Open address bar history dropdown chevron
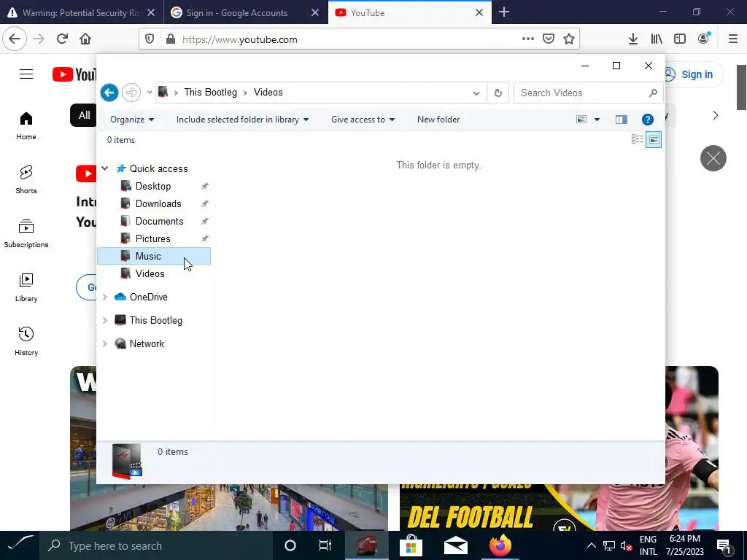Viewport: 747px width, 560px height. [476, 93]
